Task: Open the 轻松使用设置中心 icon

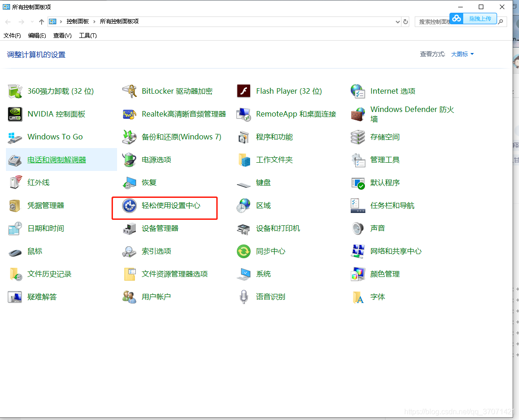Action: [x=129, y=206]
